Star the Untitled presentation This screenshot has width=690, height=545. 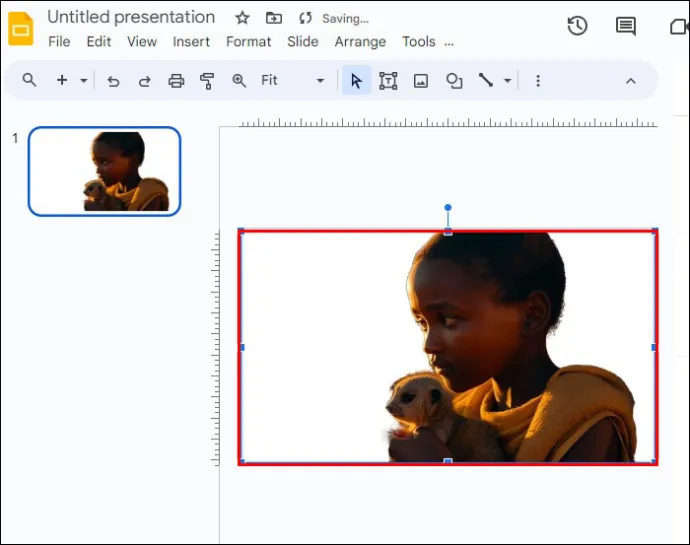242,18
